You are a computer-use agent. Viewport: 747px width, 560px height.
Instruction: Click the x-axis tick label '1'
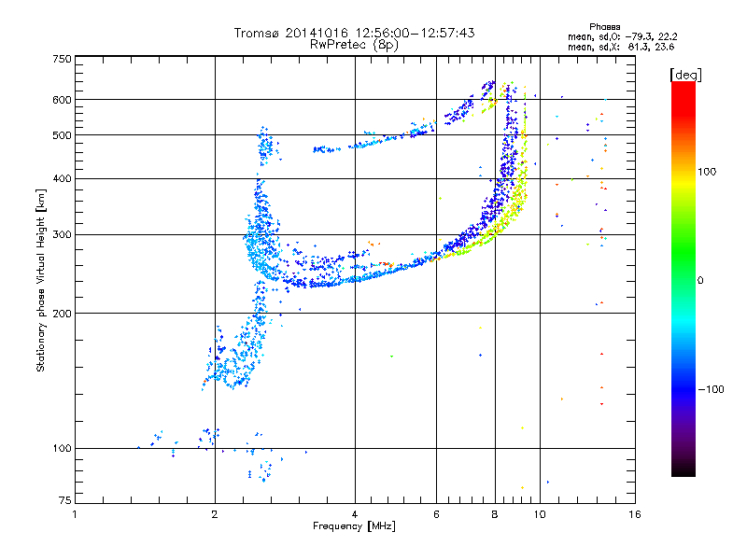(75, 514)
